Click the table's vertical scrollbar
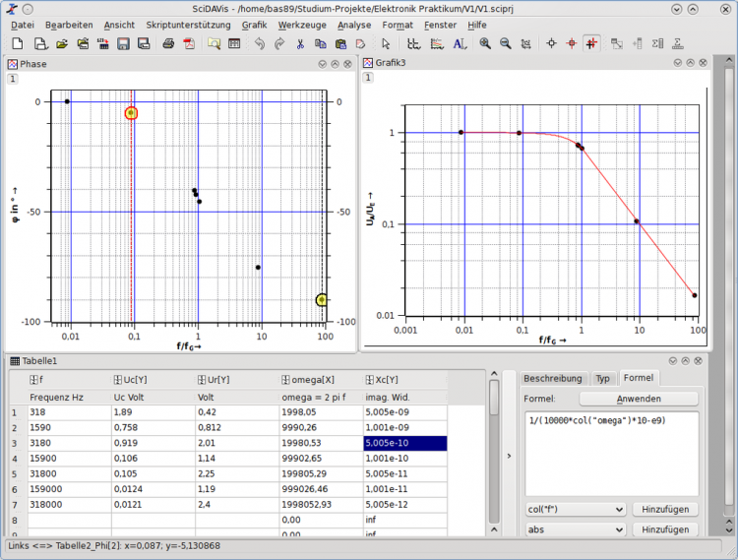The image size is (738, 560). tap(494, 453)
